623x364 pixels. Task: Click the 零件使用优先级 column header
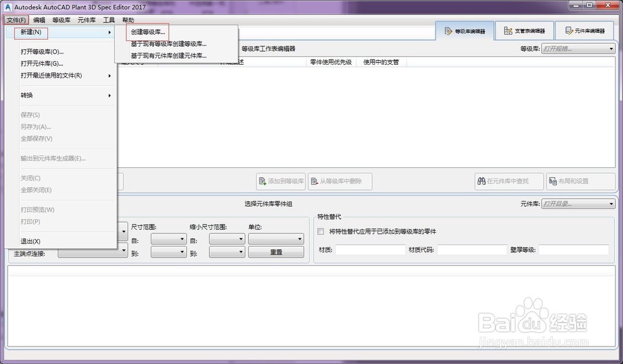[x=331, y=62]
